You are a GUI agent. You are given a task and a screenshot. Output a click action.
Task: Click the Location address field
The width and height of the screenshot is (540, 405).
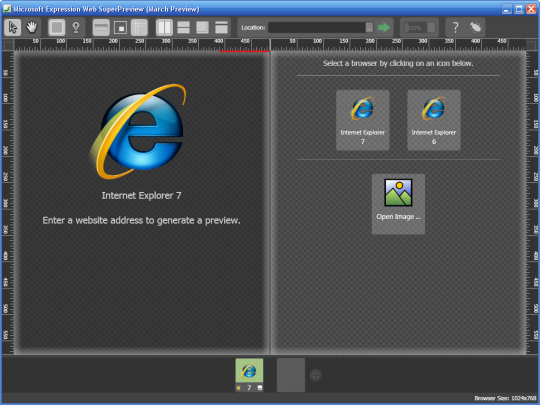pyautogui.click(x=316, y=28)
